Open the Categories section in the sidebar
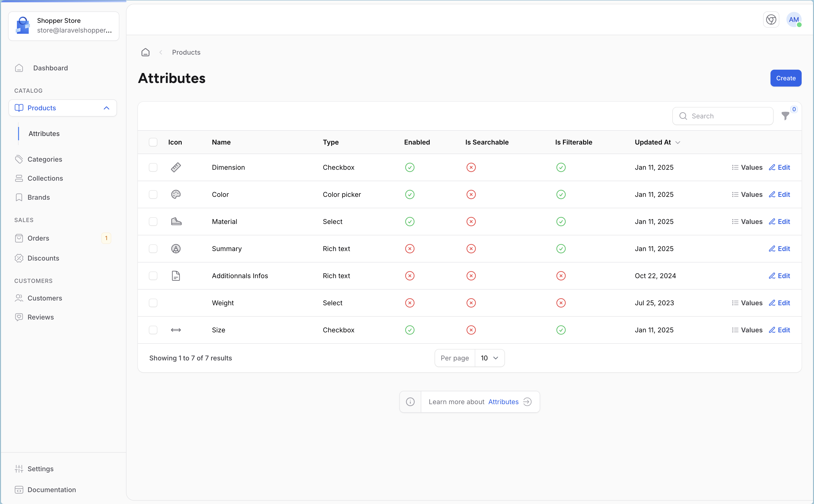Viewport: 814px width, 504px height. [45, 159]
